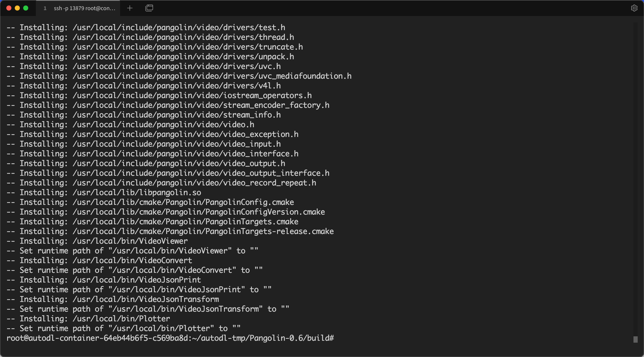
Task: Add a new terminal tab
Action: pyautogui.click(x=130, y=8)
